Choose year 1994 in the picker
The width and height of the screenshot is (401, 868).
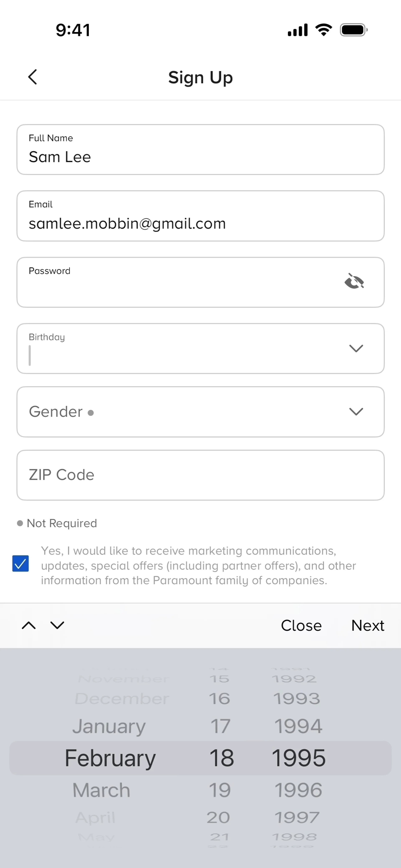coord(298,726)
